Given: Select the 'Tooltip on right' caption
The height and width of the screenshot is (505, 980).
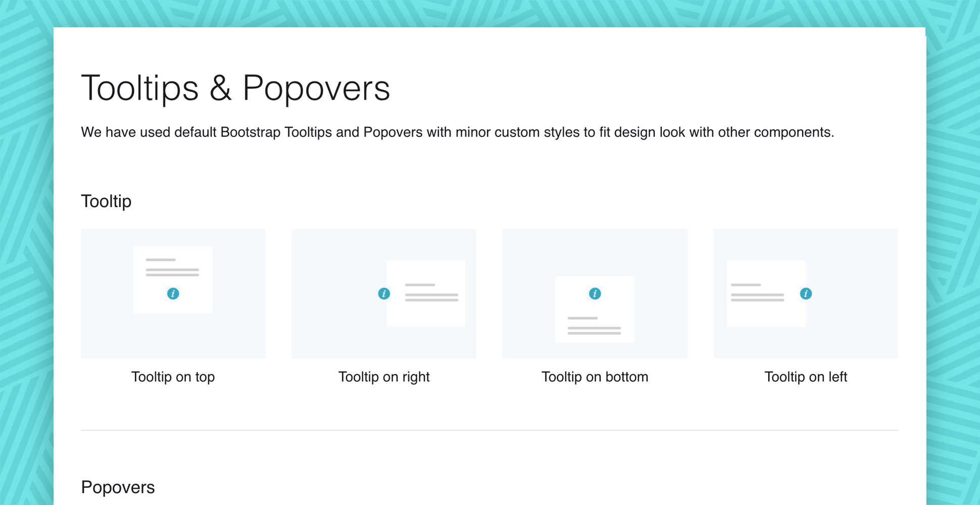Looking at the screenshot, I should [384, 377].
